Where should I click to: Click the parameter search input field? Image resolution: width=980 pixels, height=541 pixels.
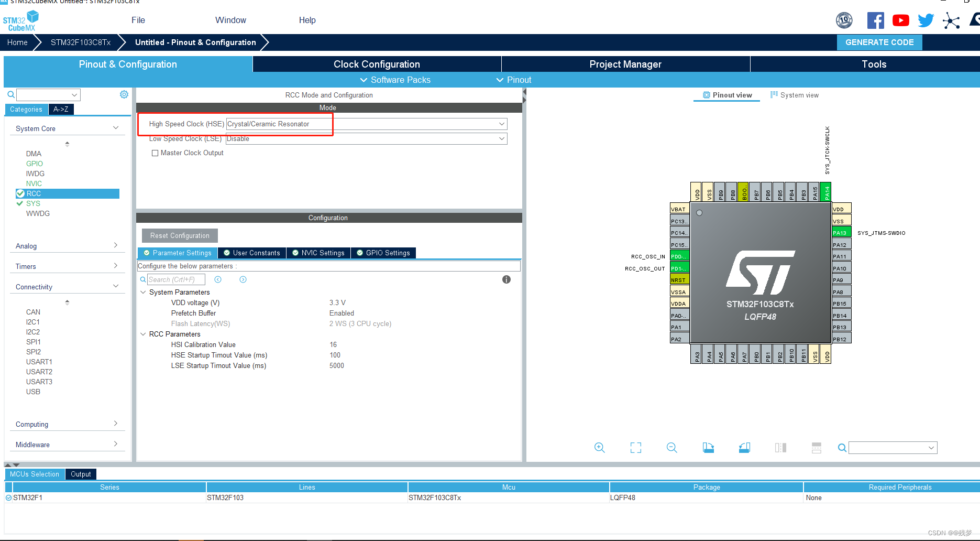(x=176, y=279)
